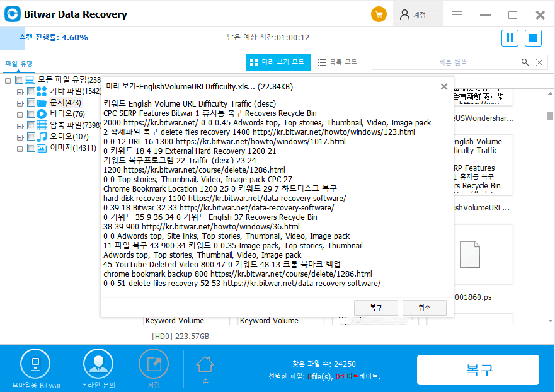This screenshot has width=555, height=392.
Task: Click 찾은 파일 수: 24250 status text
Action: (324, 364)
